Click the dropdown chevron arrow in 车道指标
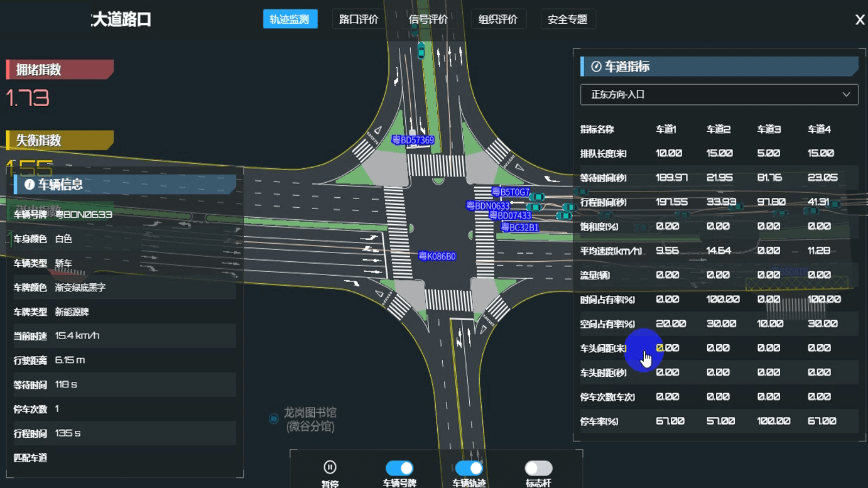 [x=846, y=95]
